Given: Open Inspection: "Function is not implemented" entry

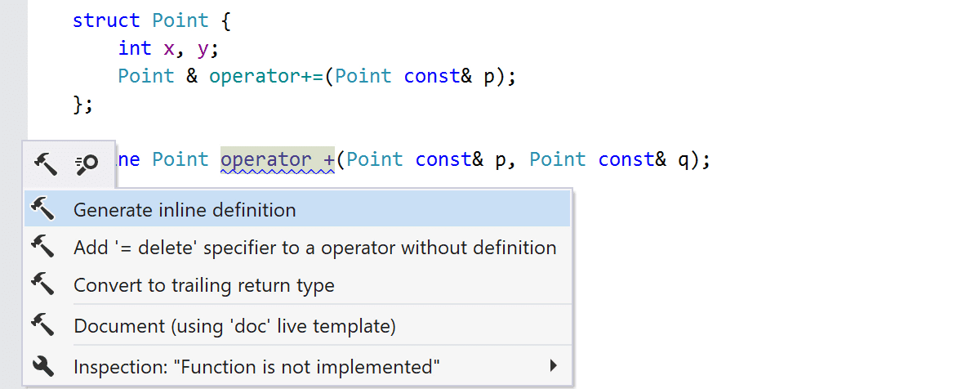Looking at the screenshot, I should tap(297, 367).
